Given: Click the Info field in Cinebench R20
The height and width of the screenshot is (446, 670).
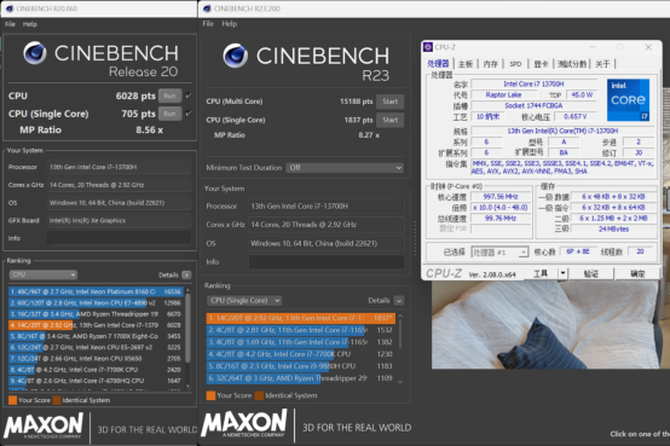Looking at the screenshot, I should coord(119,238).
